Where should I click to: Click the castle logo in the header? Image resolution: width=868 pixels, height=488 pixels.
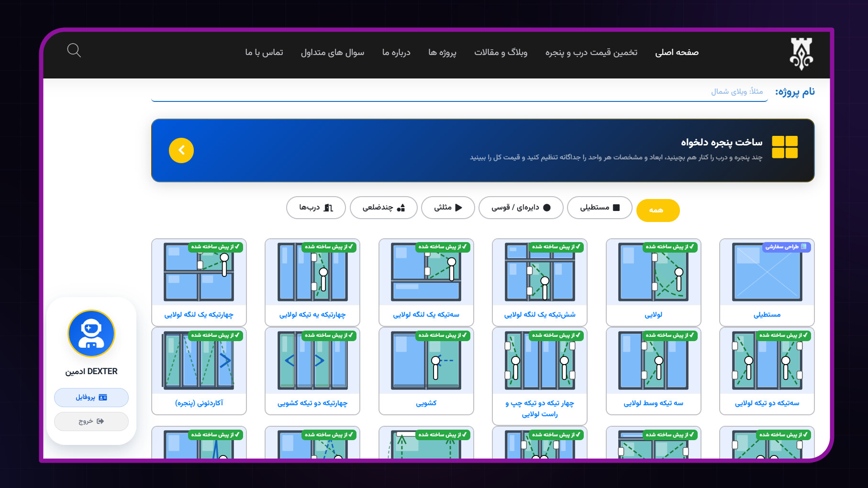(x=801, y=54)
